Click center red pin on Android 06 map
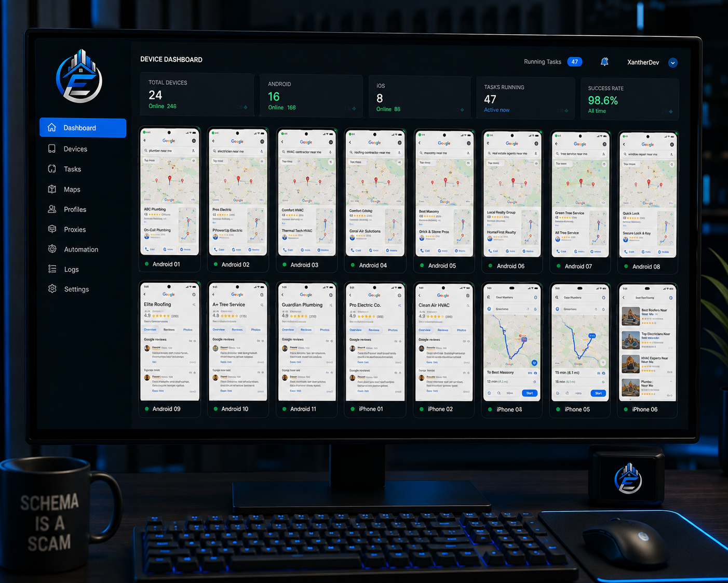The image size is (728, 583). [513, 181]
